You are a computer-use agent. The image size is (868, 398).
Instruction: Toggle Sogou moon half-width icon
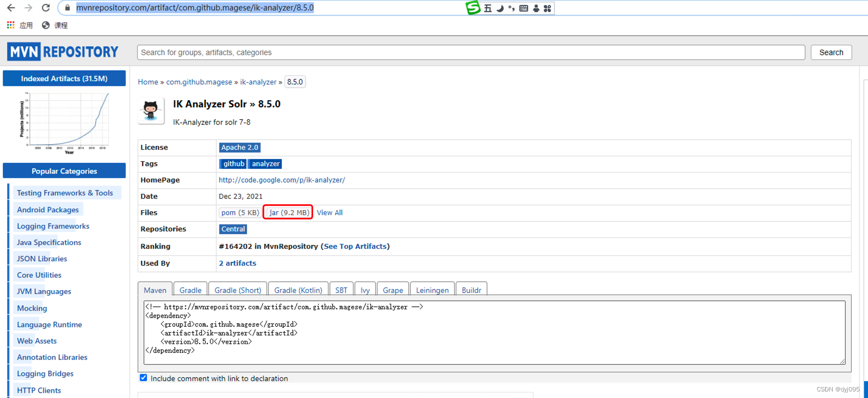[x=500, y=8]
